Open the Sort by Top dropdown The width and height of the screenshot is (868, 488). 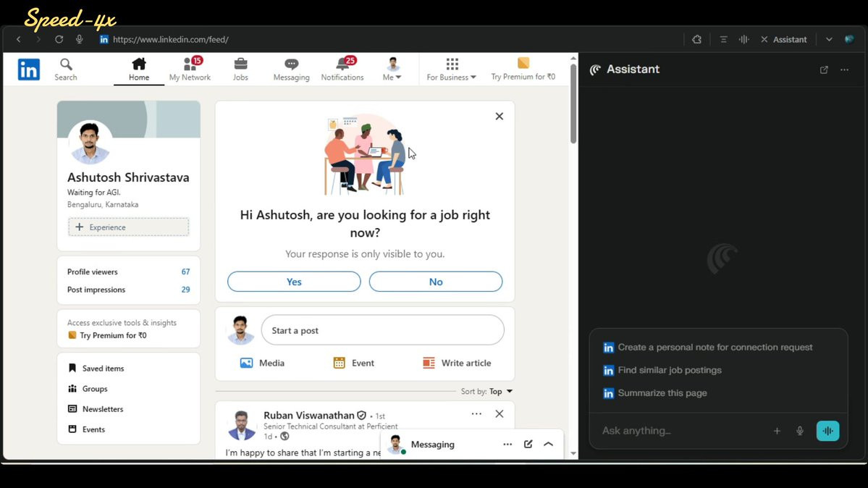(487, 391)
